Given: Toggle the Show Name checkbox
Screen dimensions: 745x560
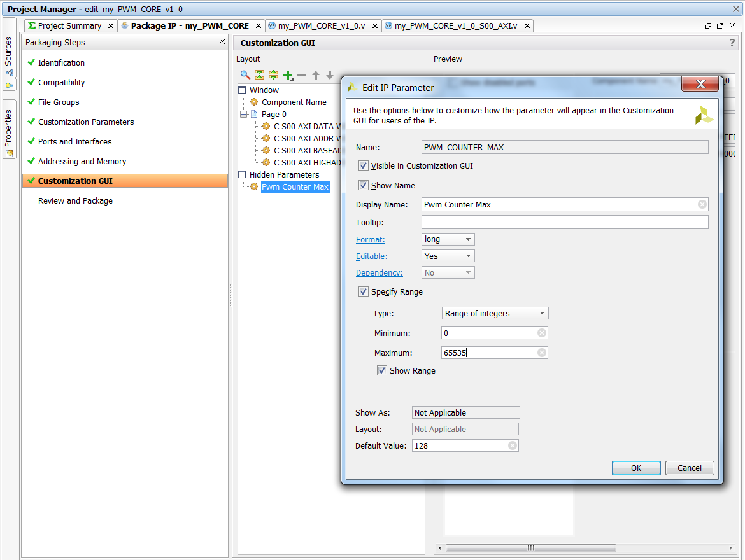Looking at the screenshot, I should coord(364,185).
